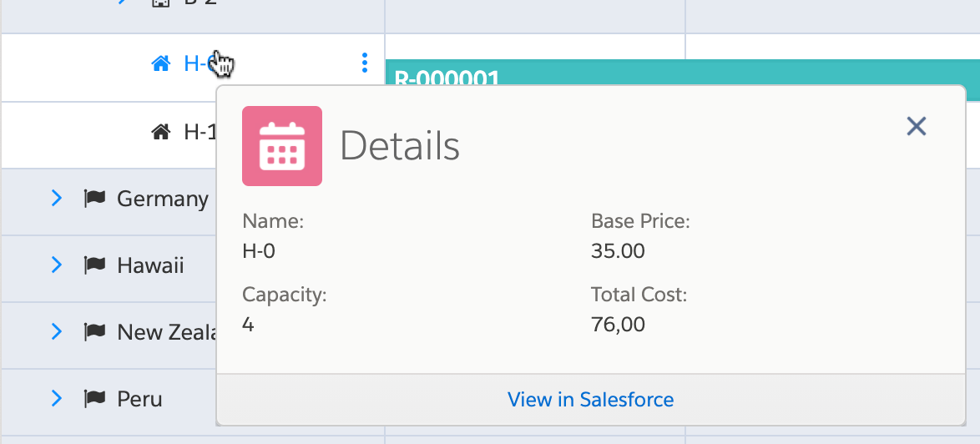Click the black home icon beside H-1
This screenshot has height=444, width=980.
[161, 131]
